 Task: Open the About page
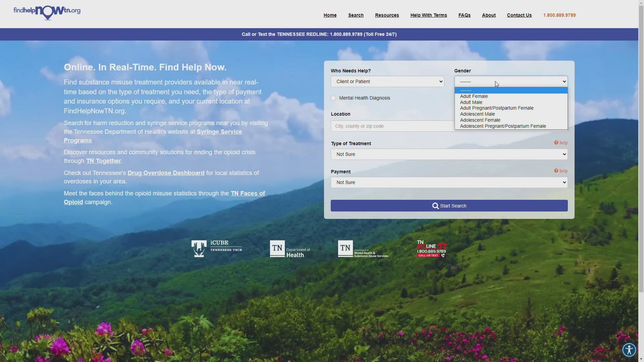pos(489,15)
